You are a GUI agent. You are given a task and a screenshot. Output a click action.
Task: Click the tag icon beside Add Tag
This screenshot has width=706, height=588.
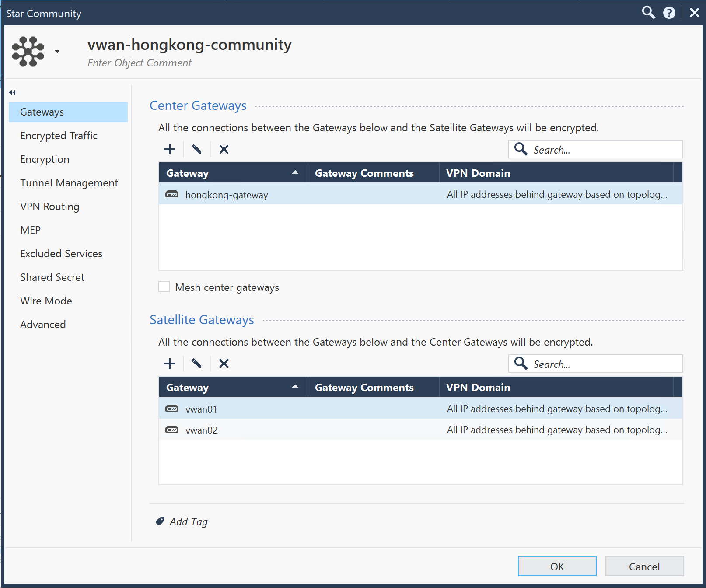[160, 521]
